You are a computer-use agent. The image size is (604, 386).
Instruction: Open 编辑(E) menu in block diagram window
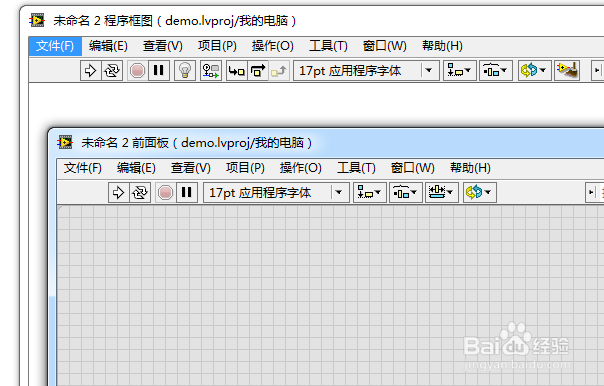click(108, 46)
